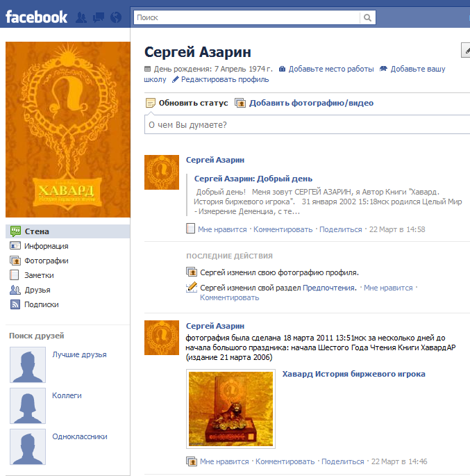470x476 pixels.
Task: Click photo icon by profile photo change
Action: [x=192, y=272]
